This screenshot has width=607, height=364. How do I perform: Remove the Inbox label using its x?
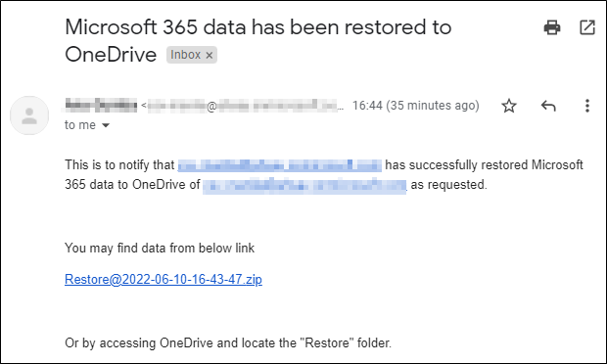[x=210, y=56]
